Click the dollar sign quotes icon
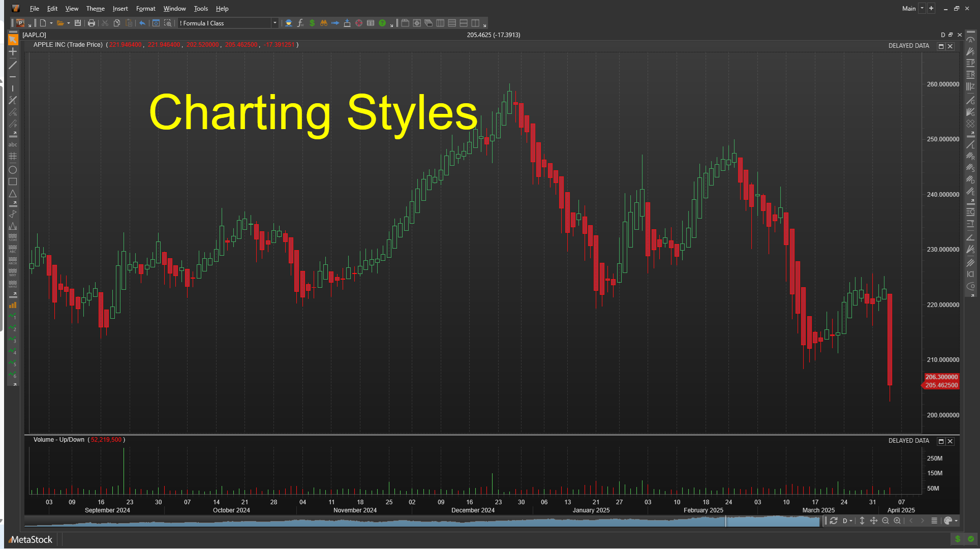Viewport: 980px width, 549px height. [312, 23]
